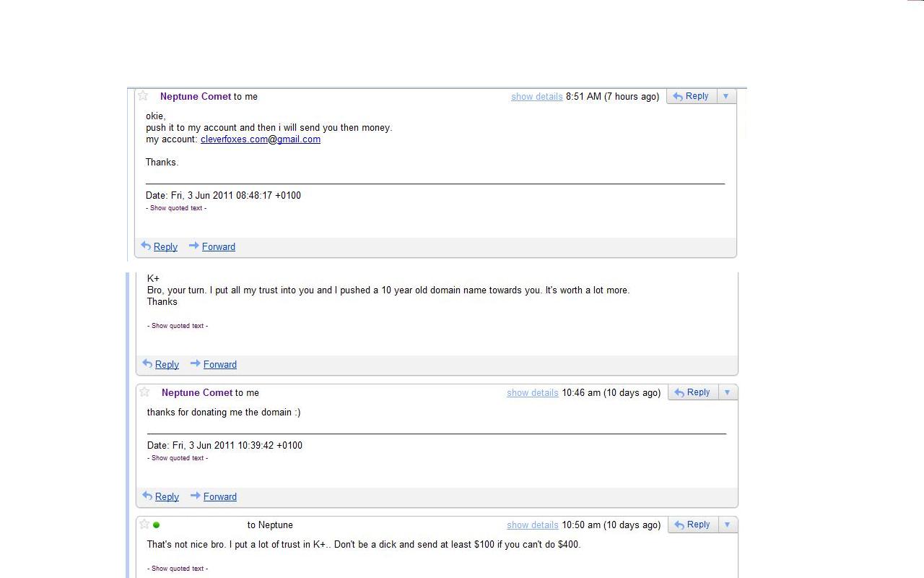The image size is (924, 578).
Task: Click Forward arrow icon under K+ message
Action: tap(195, 364)
